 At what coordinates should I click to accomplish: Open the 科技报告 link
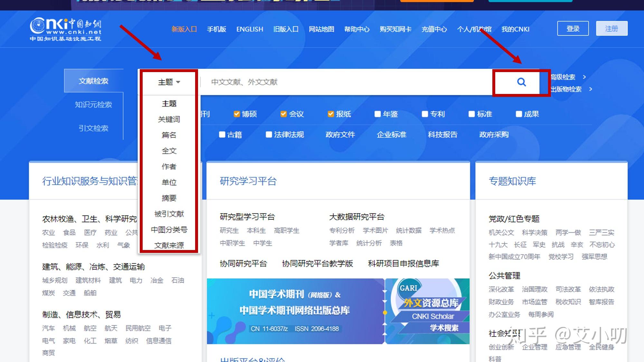pos(443,135)
